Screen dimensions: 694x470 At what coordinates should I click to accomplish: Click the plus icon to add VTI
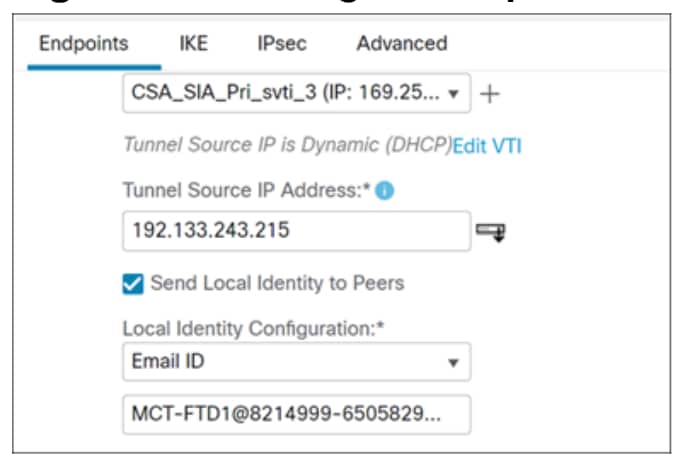[489, 94]
